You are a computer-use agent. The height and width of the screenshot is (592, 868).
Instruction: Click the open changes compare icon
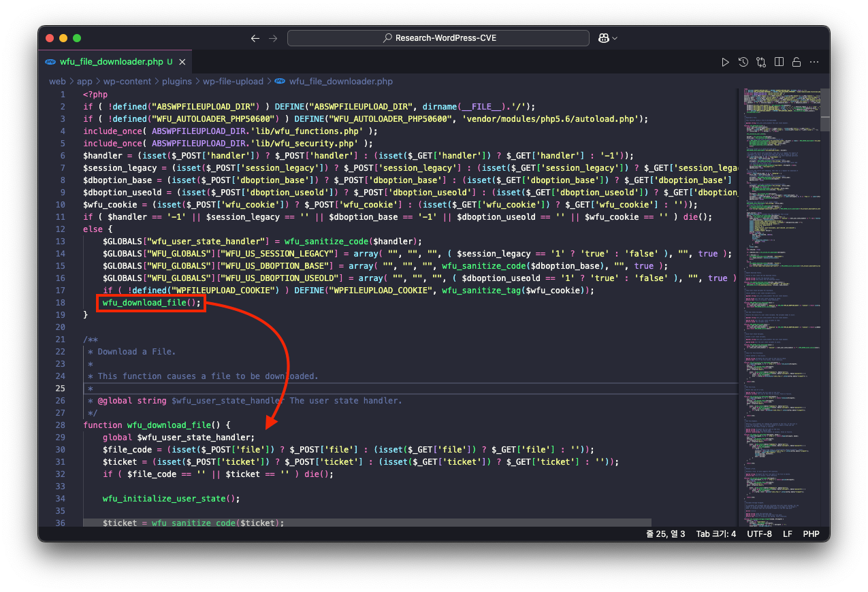[x=761, y=62]
